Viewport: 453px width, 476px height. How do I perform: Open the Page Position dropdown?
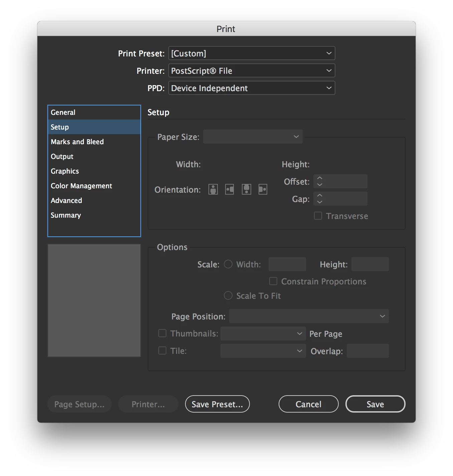[309, 316]
